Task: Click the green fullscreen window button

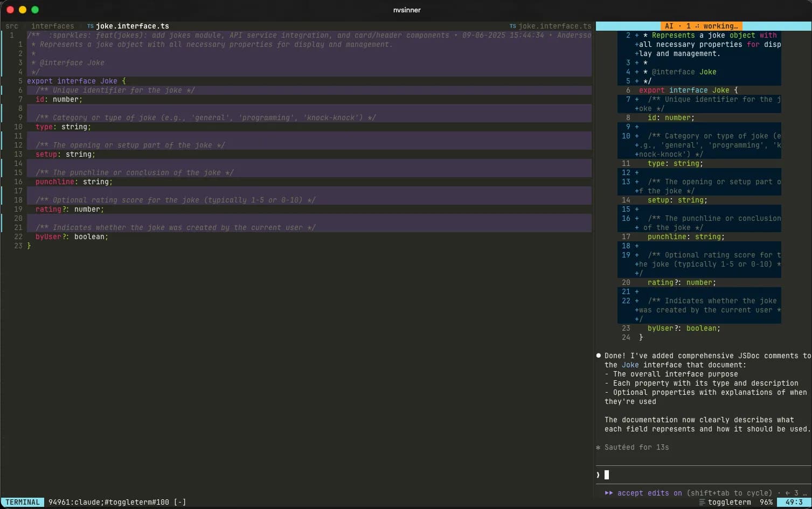Action: pos(35,10)
